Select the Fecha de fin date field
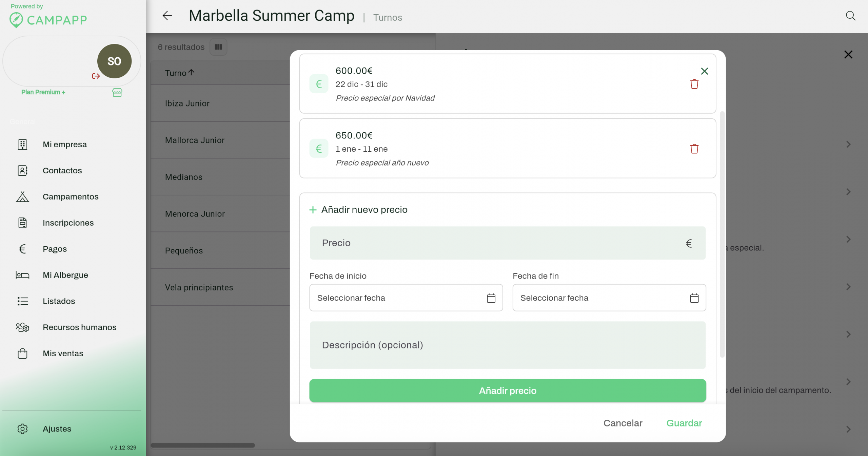868x456 pixels. tap(600, 298)
